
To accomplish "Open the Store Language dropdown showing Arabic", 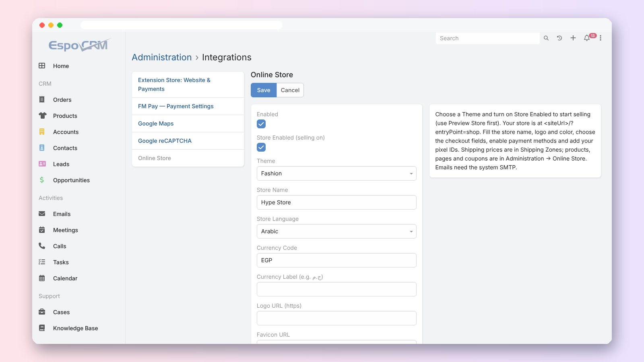I will [336, 231].
